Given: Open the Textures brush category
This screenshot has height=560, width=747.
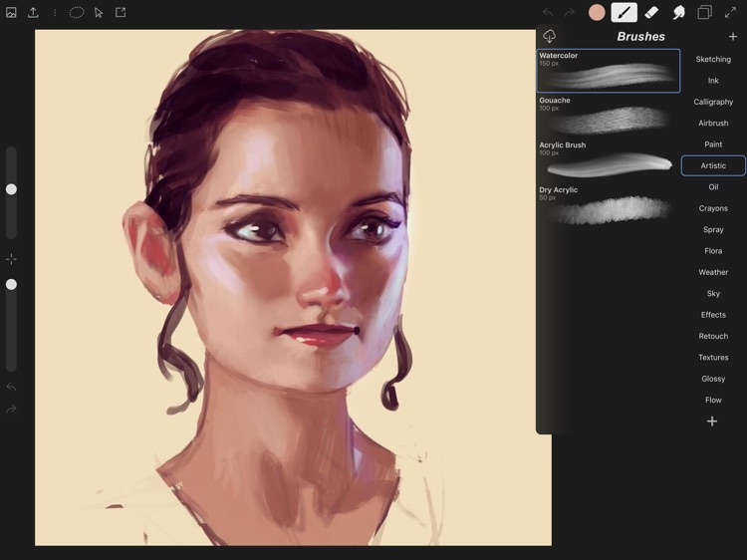Looking at the screenshot, I should (x=713, y=358).
